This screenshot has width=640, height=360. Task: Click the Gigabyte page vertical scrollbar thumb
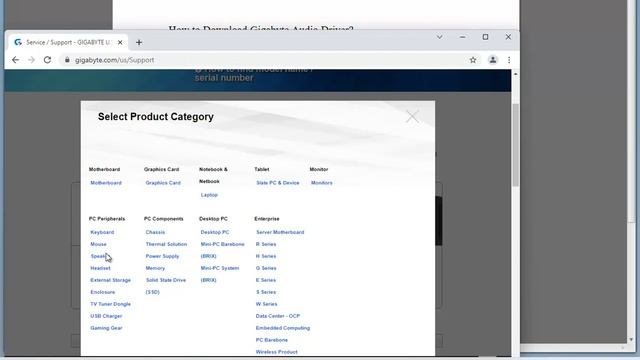tap(516, 145)
